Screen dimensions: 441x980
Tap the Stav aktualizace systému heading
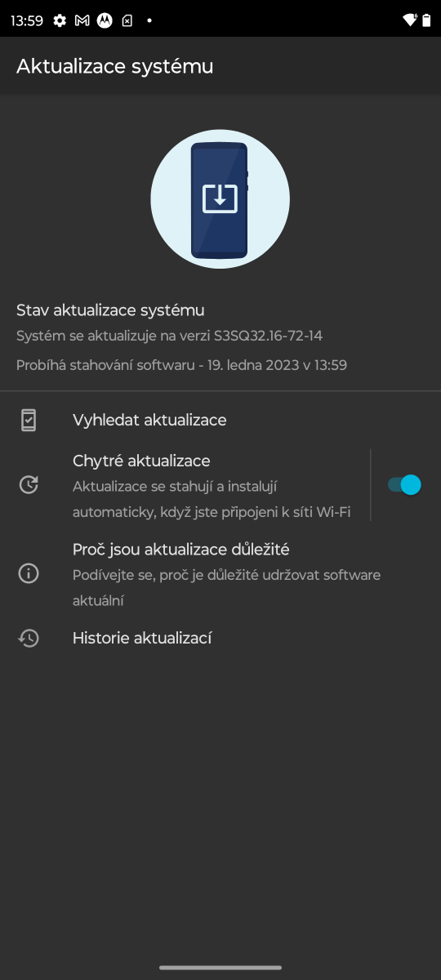point(110,310)
